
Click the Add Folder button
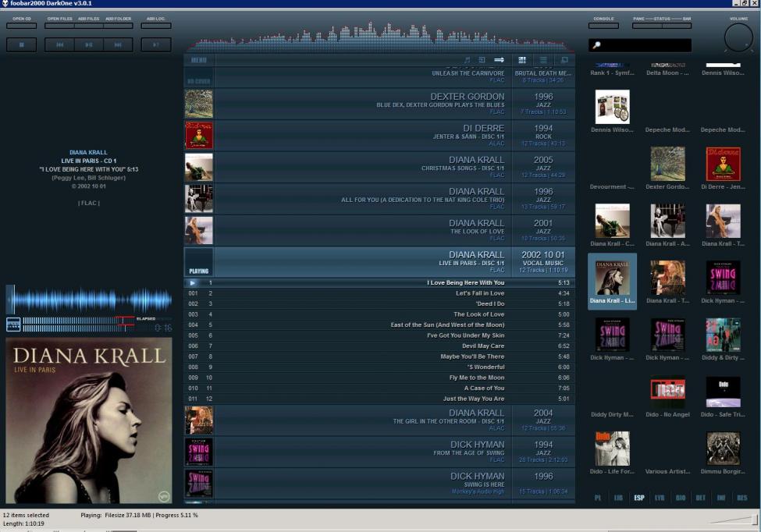(x=118, y=25)
